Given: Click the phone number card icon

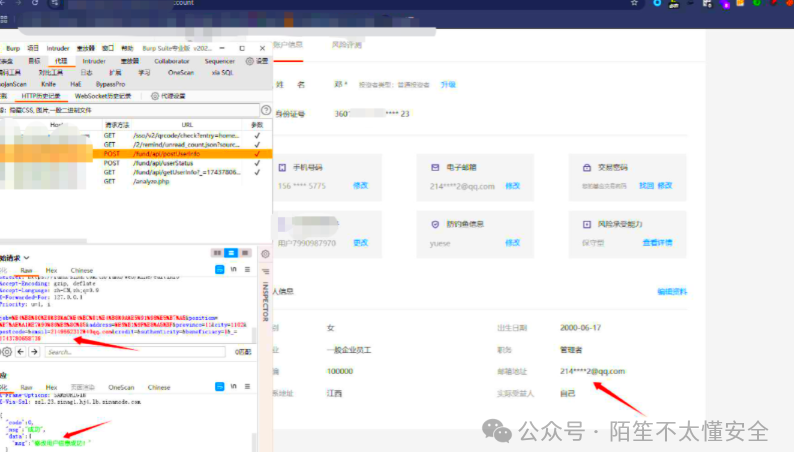Looking at the screenshot, I should click(283, 167).
